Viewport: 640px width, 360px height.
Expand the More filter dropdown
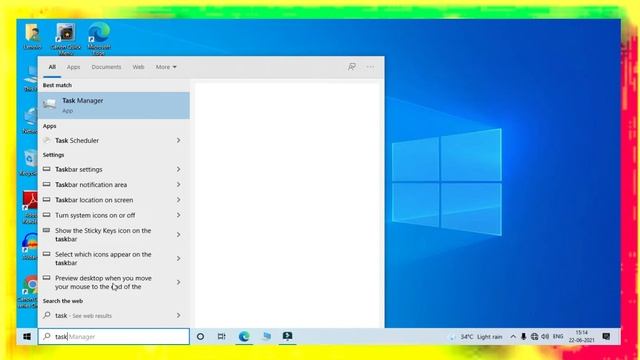click(166, 67)
